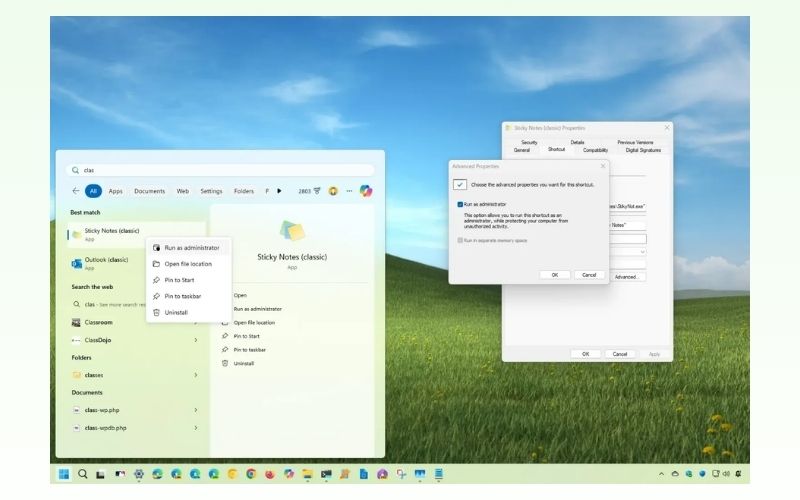The image size is (800, 500).
Task: Click the user profile avatar in search panel
Action: click(333, 191)
